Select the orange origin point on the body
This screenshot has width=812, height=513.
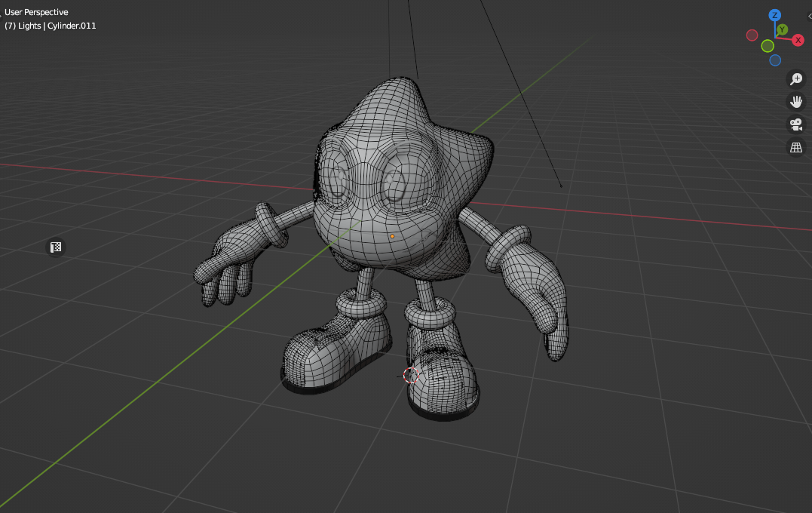[392, 236]
